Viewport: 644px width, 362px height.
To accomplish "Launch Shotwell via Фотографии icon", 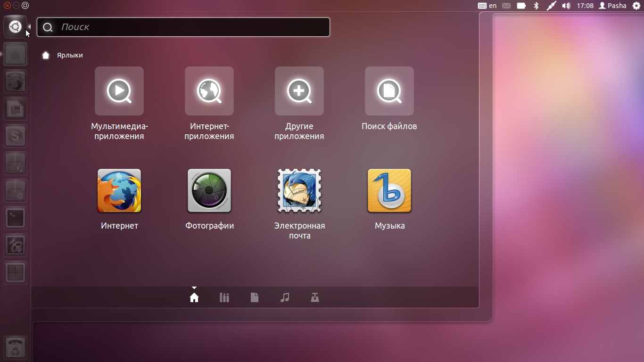I will click(x=209, y=190).
